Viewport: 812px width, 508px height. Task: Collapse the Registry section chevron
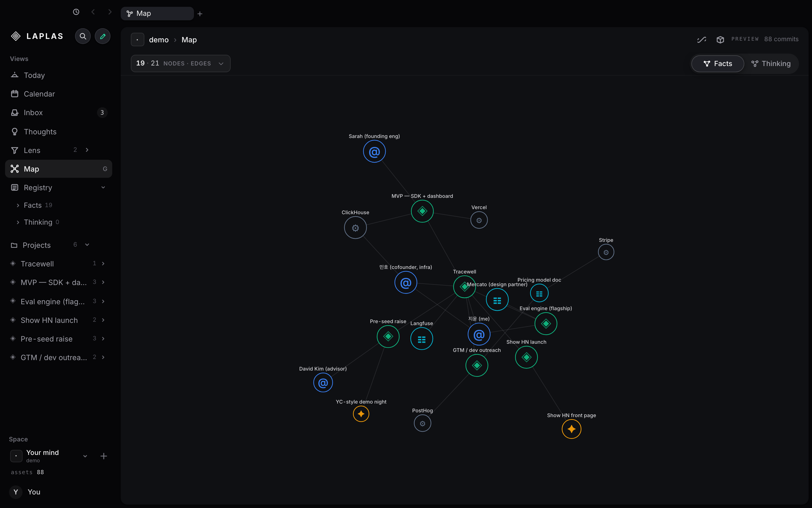(103, 187)
